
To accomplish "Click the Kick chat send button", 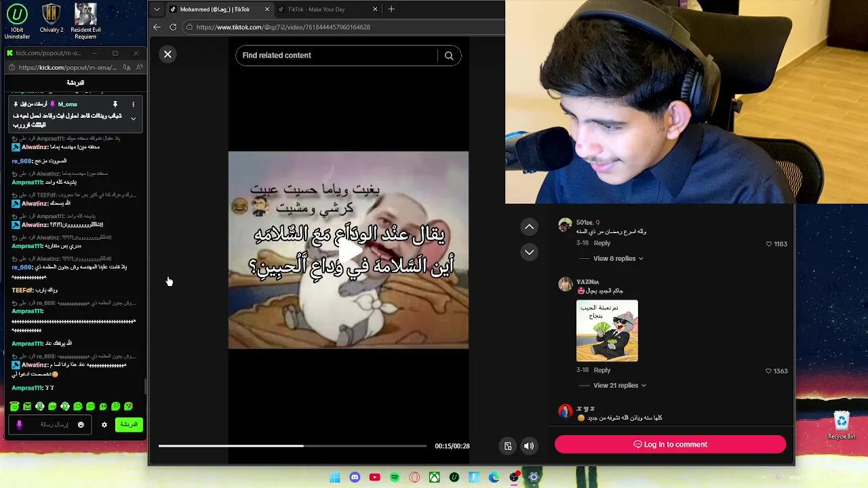I will [128, 424].
